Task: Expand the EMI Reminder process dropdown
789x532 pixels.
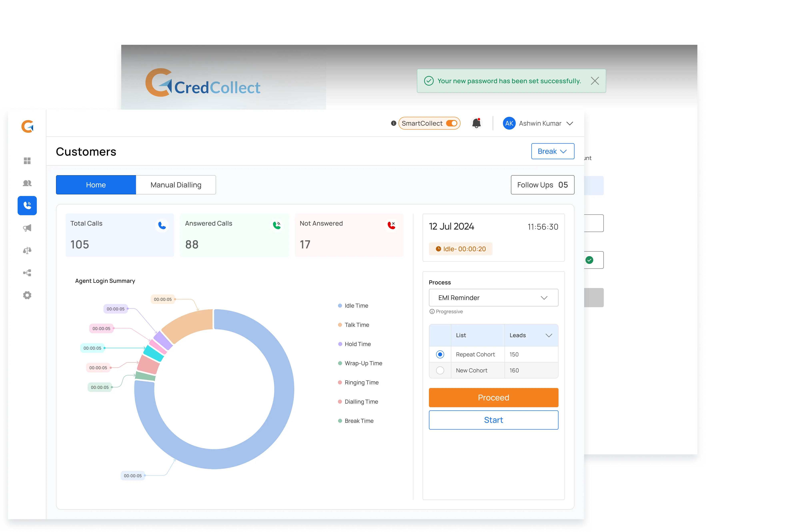Action: tap(493, 298)
